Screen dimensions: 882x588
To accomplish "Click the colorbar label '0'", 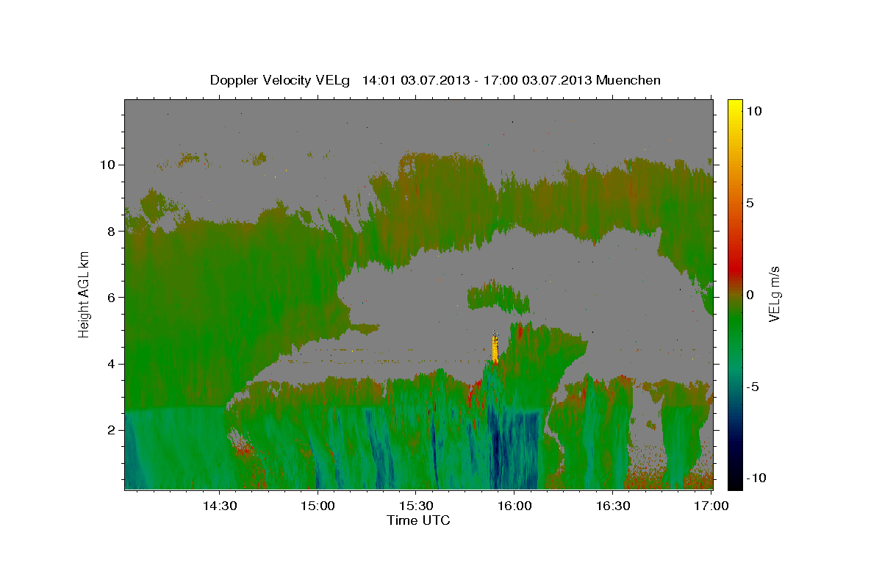I will click(750, 295).
